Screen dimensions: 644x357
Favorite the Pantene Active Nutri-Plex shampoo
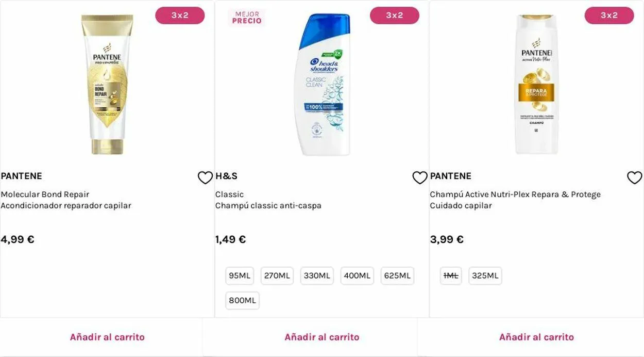(x=634, y=177)
